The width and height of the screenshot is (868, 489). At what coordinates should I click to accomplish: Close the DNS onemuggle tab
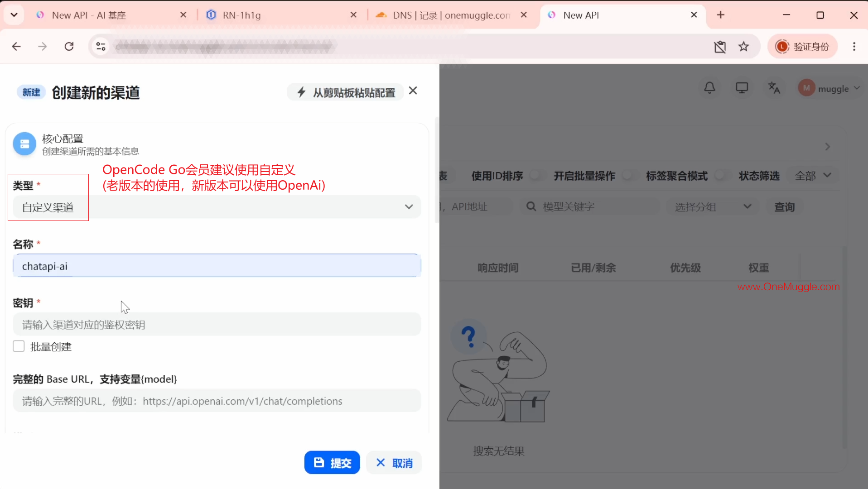[x=524, y=15]
